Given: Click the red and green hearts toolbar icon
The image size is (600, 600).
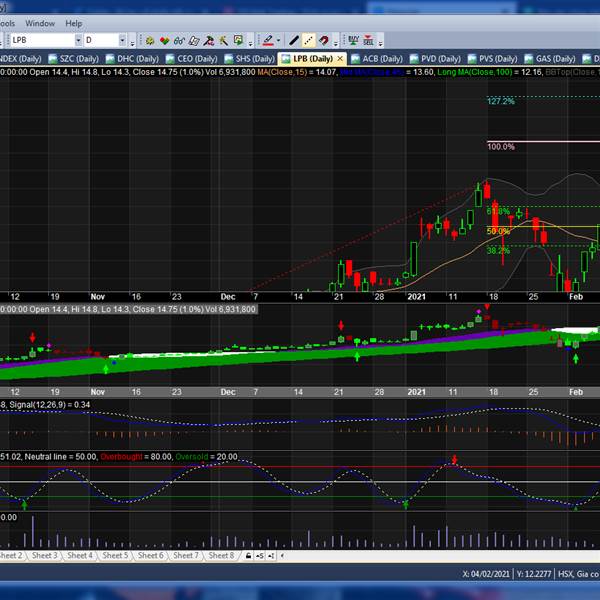Looking at the screenshot, I should (165, 41).
